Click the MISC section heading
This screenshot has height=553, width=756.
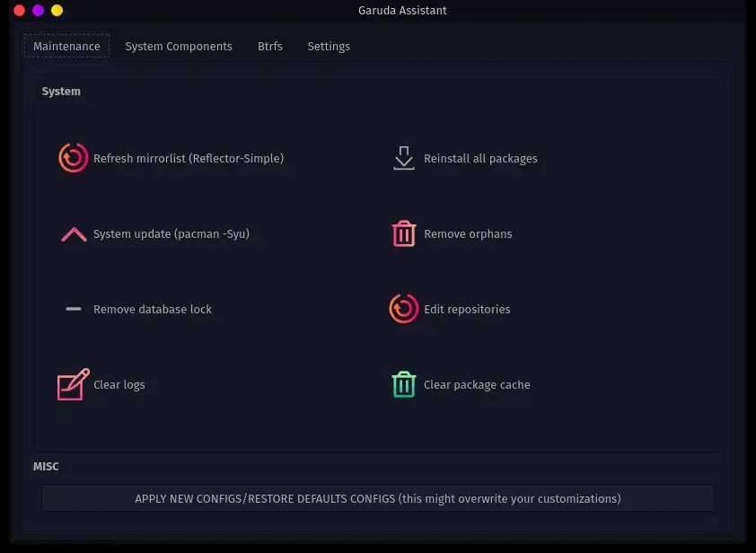click(x=46, y=466)
